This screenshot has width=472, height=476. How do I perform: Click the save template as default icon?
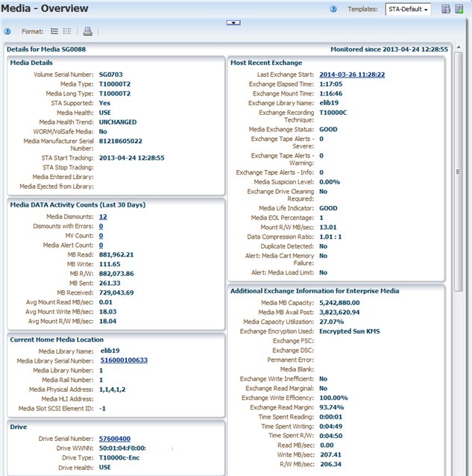tap(459, 9)
